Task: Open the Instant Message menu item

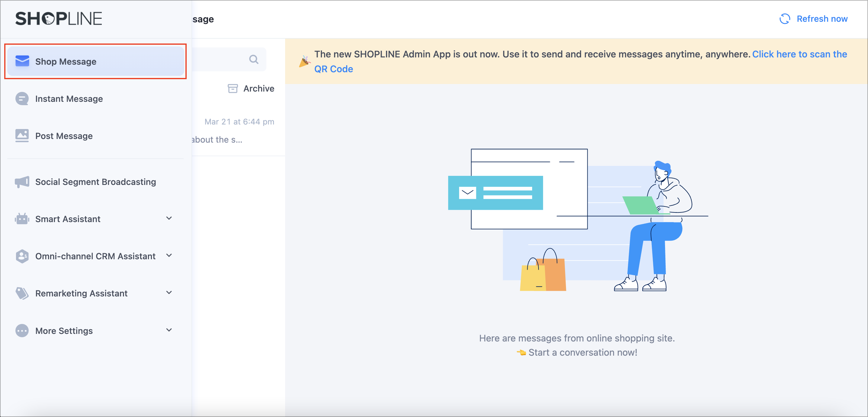Action: pos(69,99)
